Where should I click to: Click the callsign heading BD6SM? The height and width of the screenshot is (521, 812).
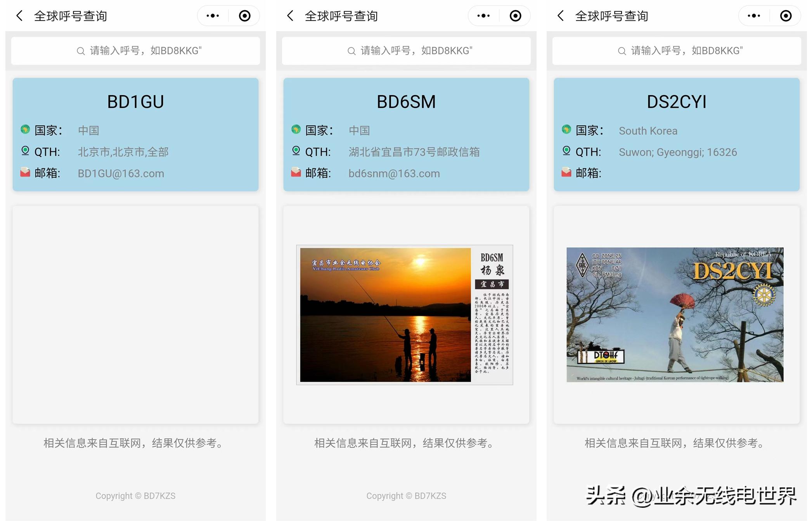point(406,101)
